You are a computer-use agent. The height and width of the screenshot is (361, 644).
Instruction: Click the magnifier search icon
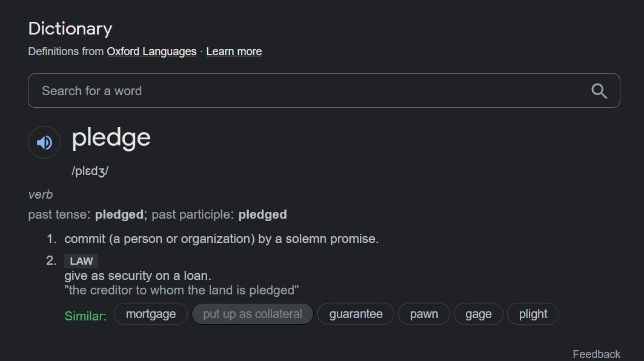pyautogui.click(x=599, y=91)
